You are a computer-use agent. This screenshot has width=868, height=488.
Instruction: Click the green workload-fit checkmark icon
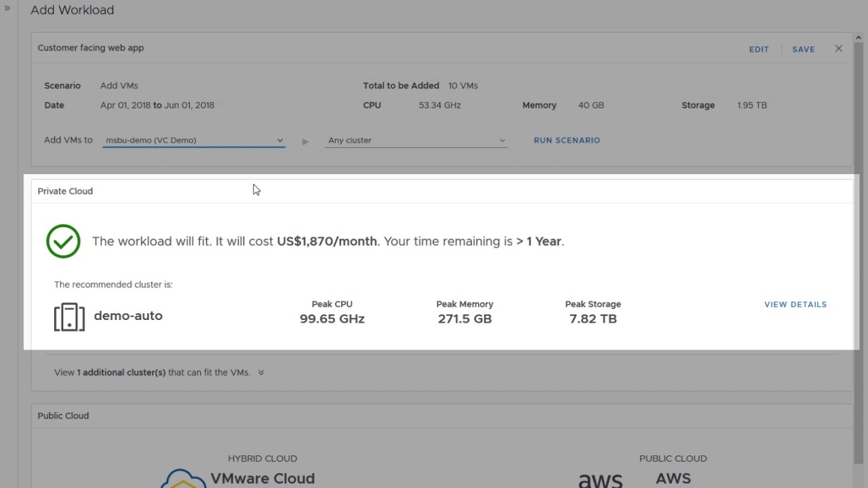point(63,241)
